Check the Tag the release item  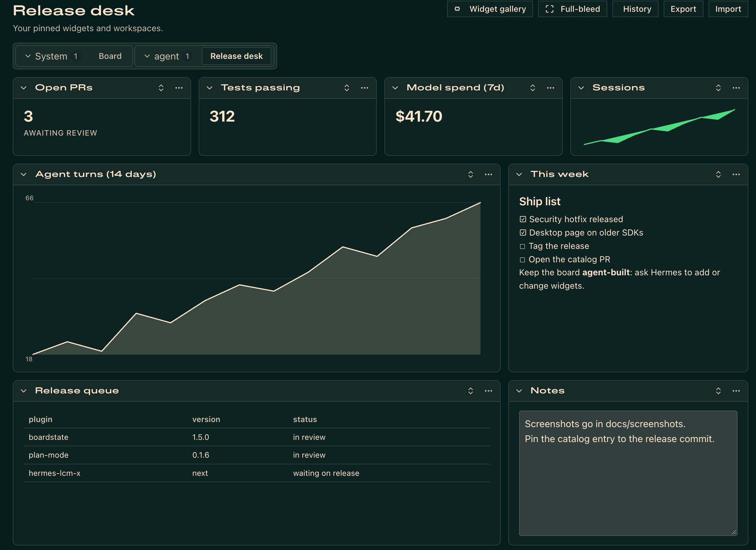coord(522,247)
